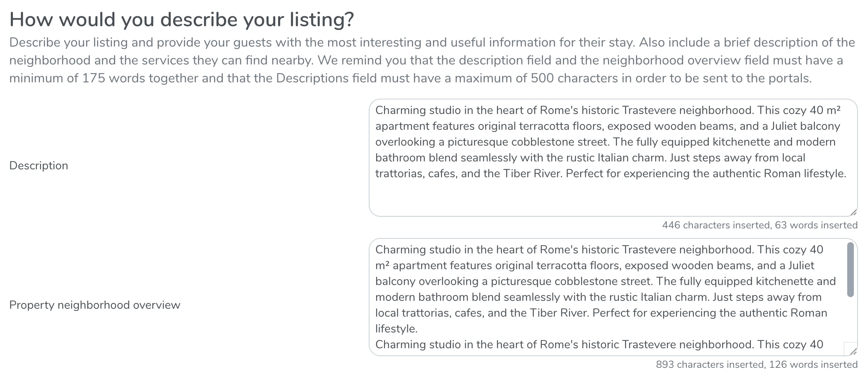
Task: Click "Tiber River" in the Description field
Action: [x=533, y=174]
